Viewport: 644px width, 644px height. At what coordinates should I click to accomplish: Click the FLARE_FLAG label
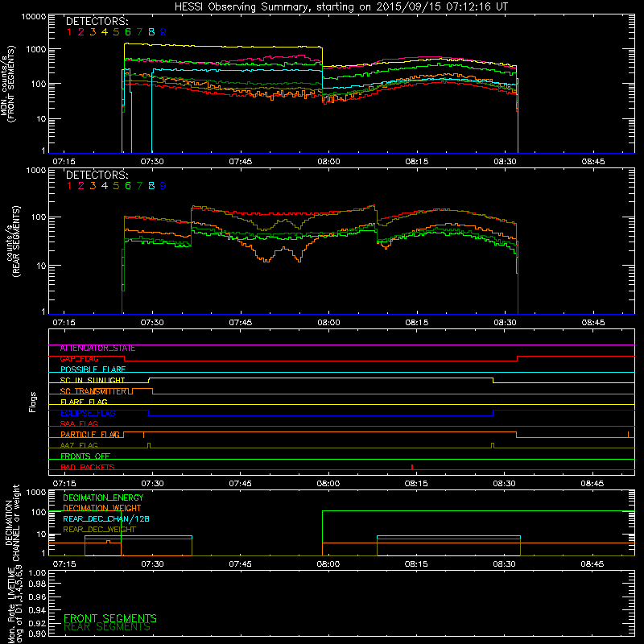pos(84,402)
